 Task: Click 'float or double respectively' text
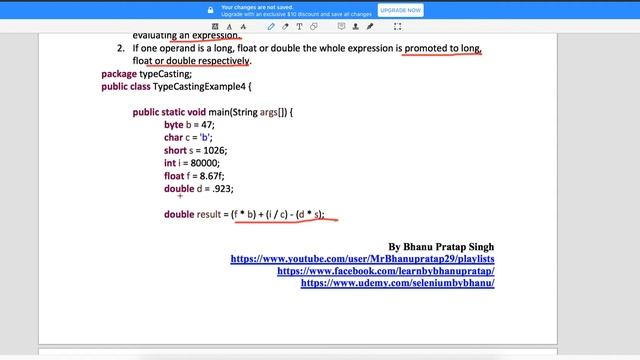coord(191,61)
